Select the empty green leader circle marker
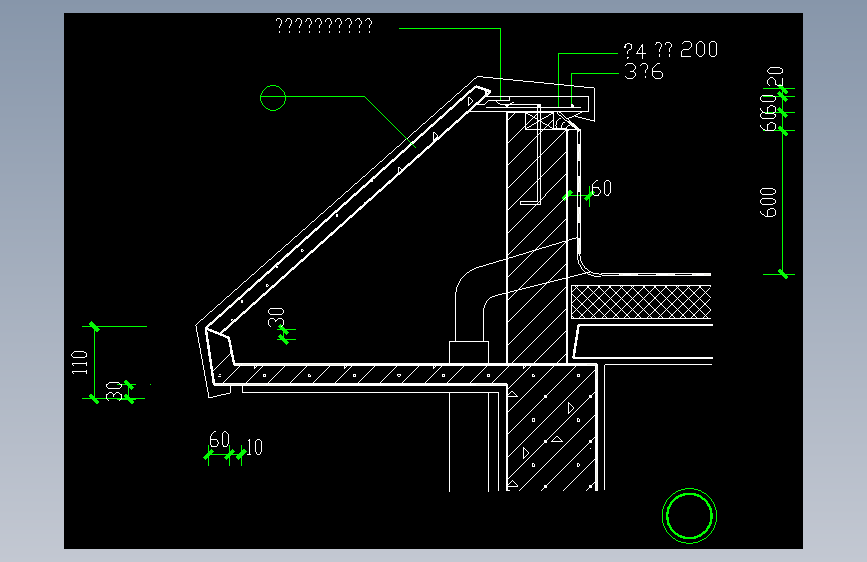 pos(273,98)
